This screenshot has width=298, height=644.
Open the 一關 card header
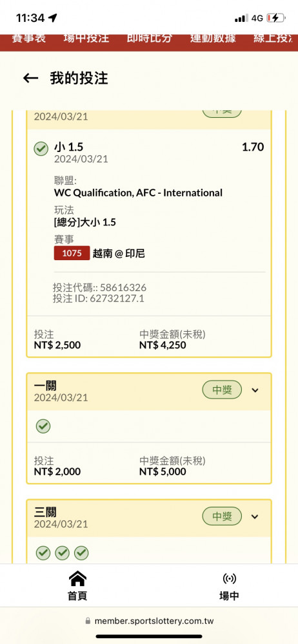149,392
